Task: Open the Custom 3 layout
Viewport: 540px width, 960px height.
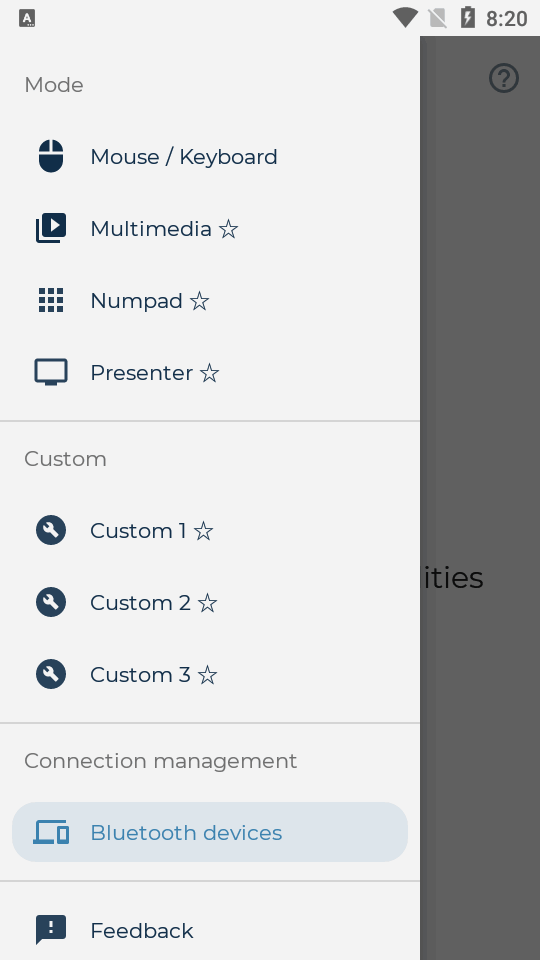Action: point(210,674)
